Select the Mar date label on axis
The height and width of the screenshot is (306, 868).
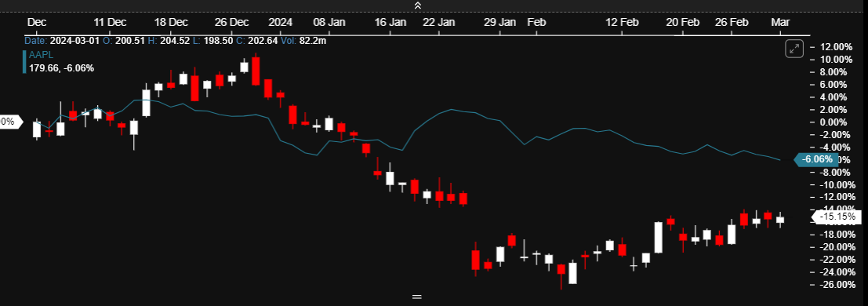coord(780,22)
